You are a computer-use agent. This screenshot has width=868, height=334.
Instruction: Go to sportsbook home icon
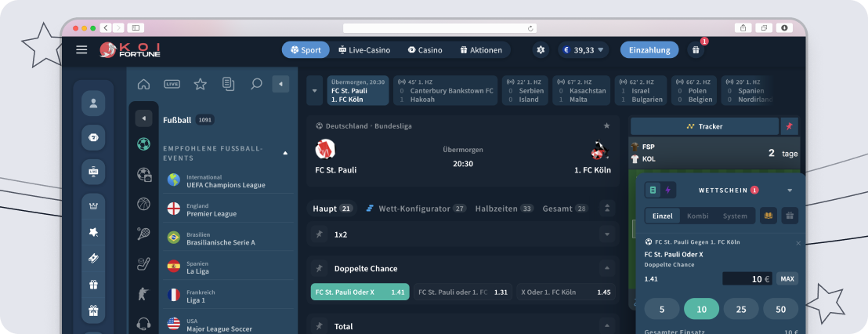(x=144, y=84)
